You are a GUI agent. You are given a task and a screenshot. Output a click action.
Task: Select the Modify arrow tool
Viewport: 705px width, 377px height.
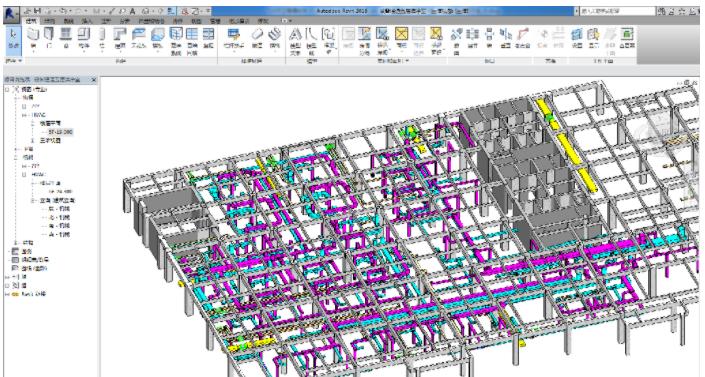click(x=13, y=40)
